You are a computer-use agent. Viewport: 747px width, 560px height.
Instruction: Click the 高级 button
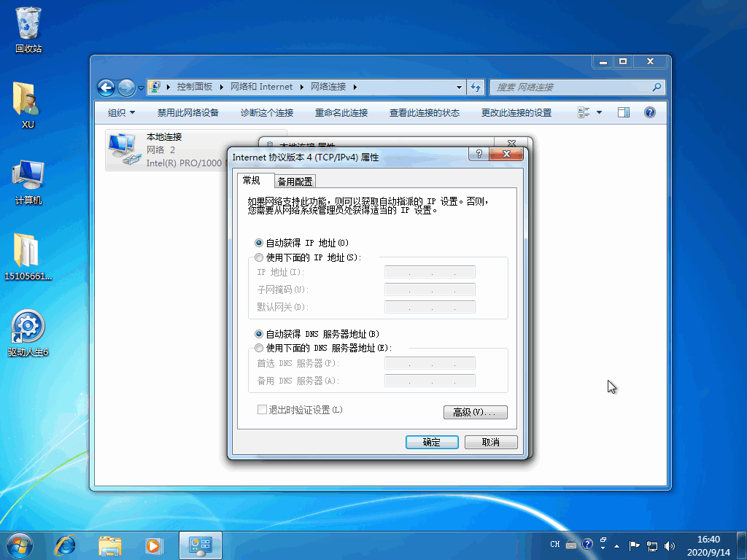475,413
